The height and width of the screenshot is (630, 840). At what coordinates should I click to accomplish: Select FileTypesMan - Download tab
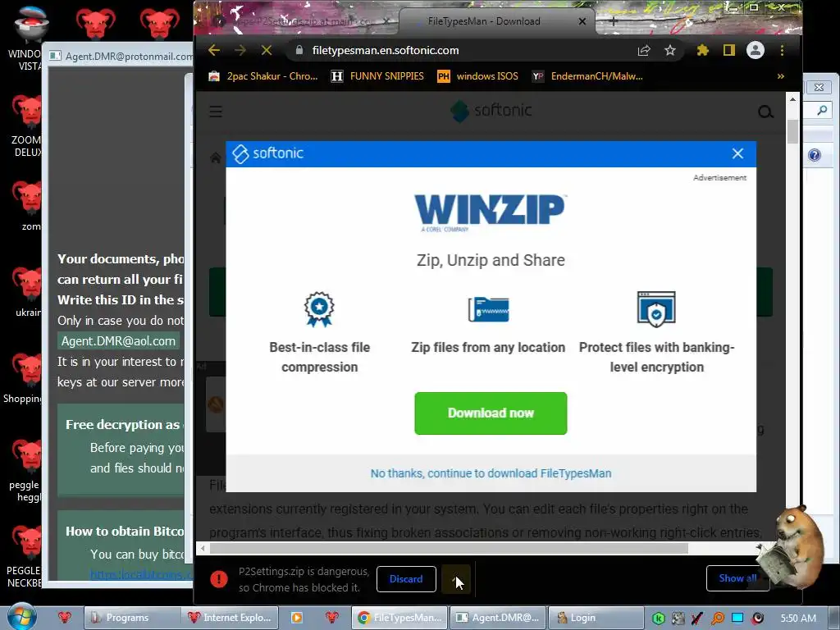(484, 21)
